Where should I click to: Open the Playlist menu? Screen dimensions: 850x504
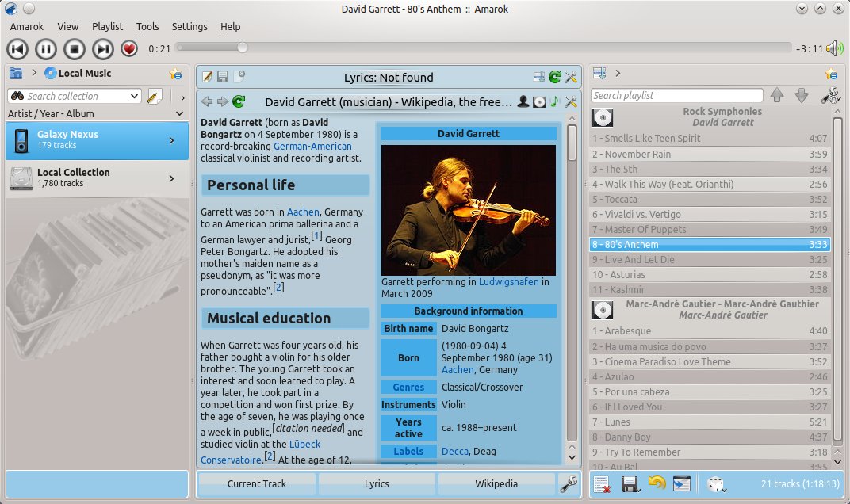pyautogui.click(x=107, y=27)
